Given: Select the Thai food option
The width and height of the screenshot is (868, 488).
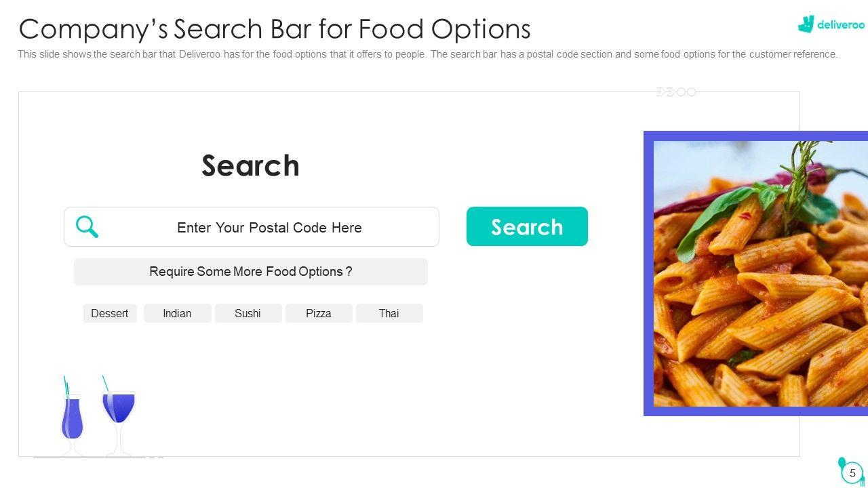Looking at the screenshot, I should (389, 313).
